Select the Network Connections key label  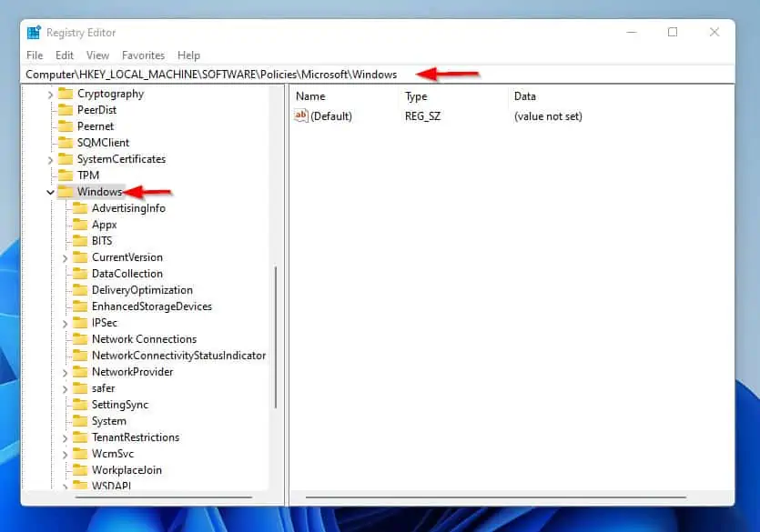(x=144, y=339)
